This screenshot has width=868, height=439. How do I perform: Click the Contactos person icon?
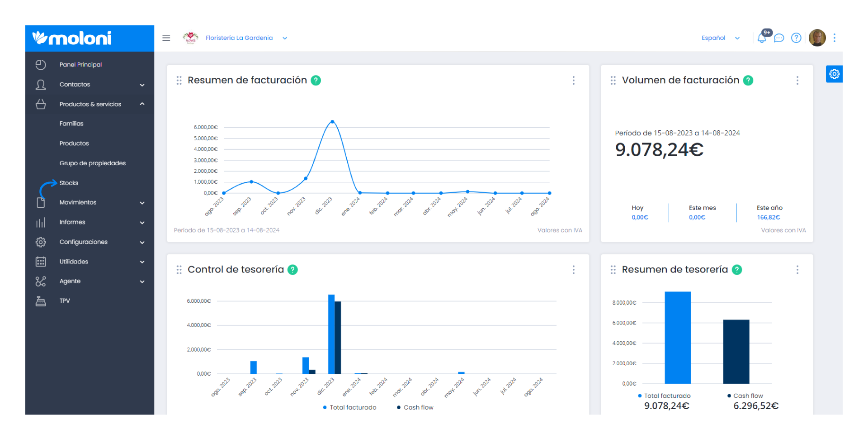pos(41,85)
